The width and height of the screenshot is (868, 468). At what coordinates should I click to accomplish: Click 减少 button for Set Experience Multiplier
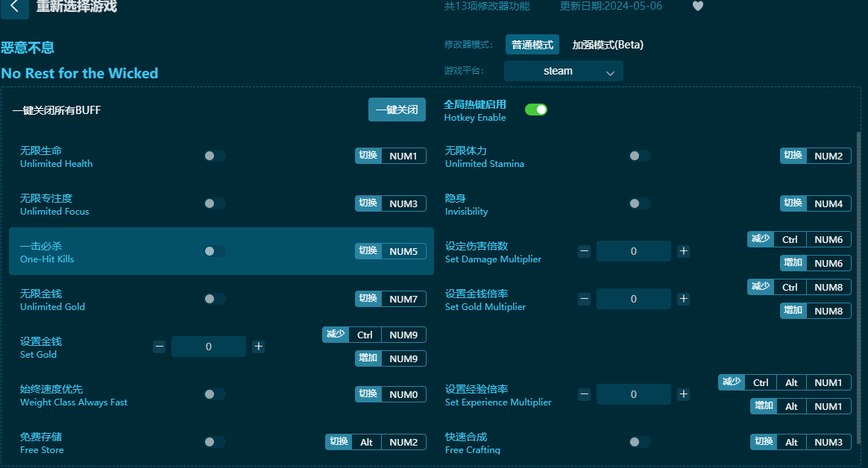732,382
